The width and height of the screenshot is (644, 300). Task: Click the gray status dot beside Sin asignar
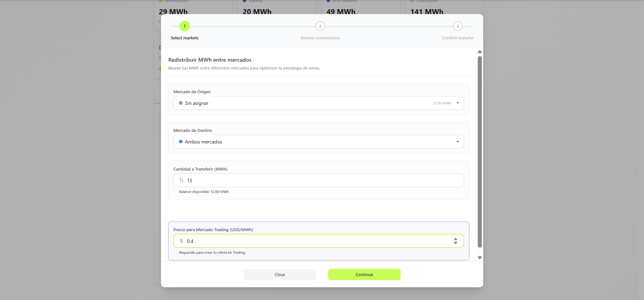181,103
